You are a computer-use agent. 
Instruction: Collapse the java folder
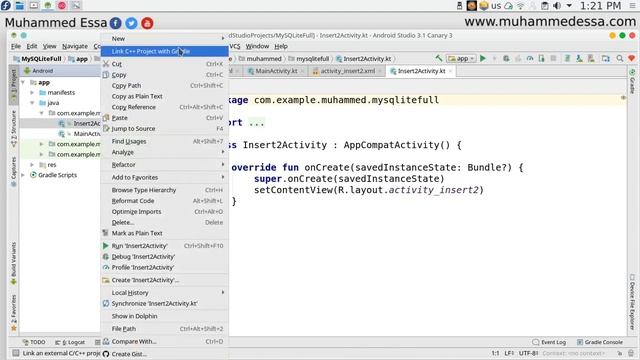(32, 103)
